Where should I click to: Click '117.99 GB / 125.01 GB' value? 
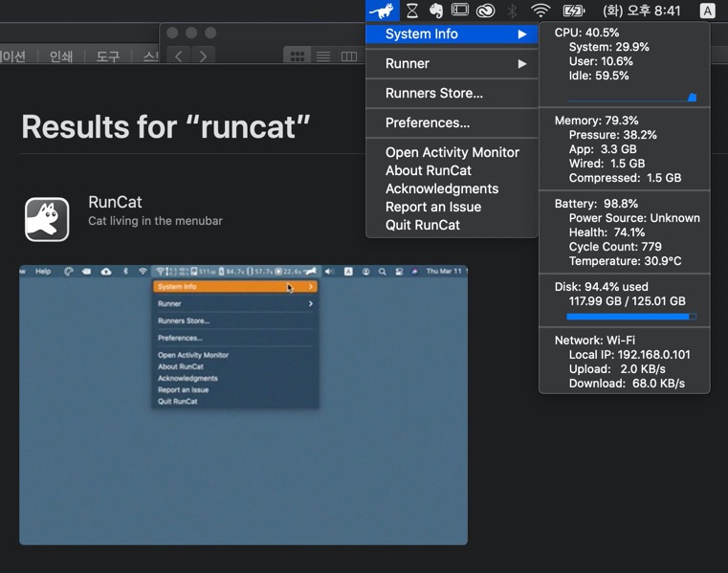pos(627,301)
